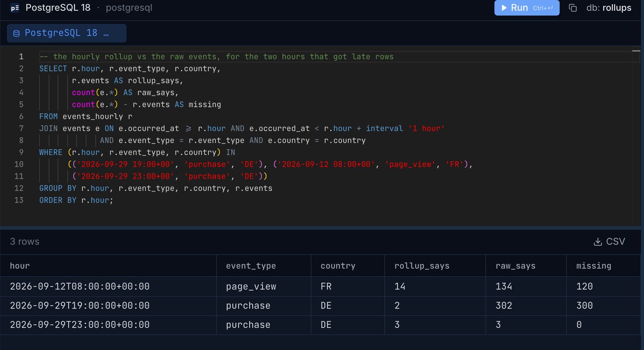Click the GROUP BY clause on line 12
This screenshot has height=350, width=644.
click(156, 188)
